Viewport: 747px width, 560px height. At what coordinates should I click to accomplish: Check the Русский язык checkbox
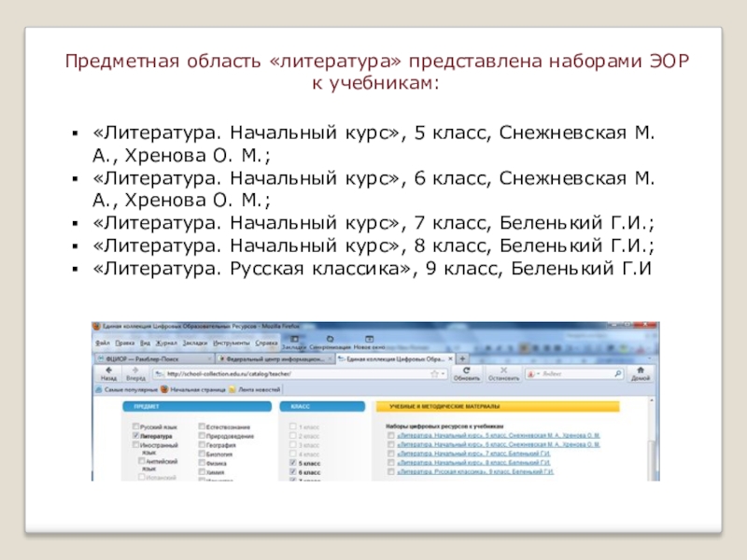tap(136, 426)
